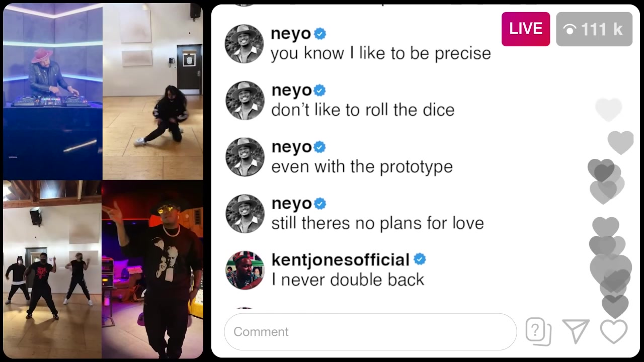Open neyo avatar on 'roll the dice' comment
This screenshot has height=362, width=644.
tap(245, 101)
